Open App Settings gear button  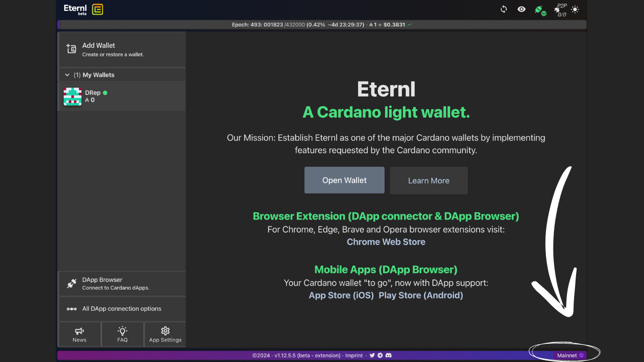click(165, 334)
